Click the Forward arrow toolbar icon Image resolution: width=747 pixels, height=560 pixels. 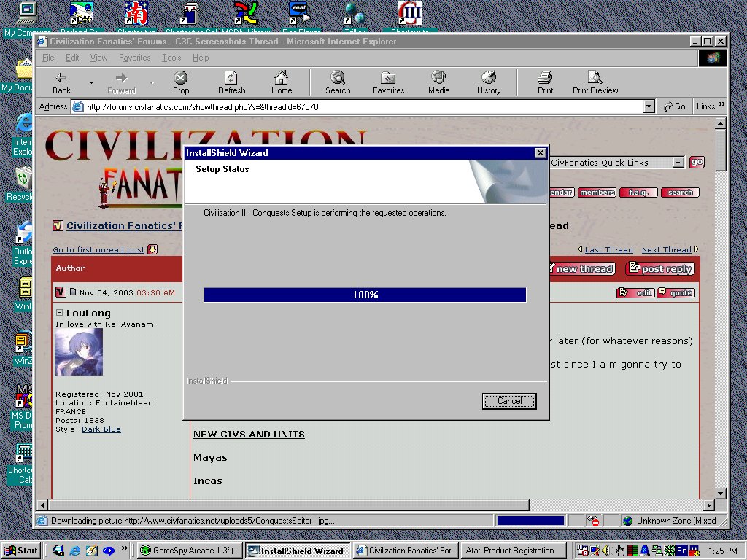point(121,82)
